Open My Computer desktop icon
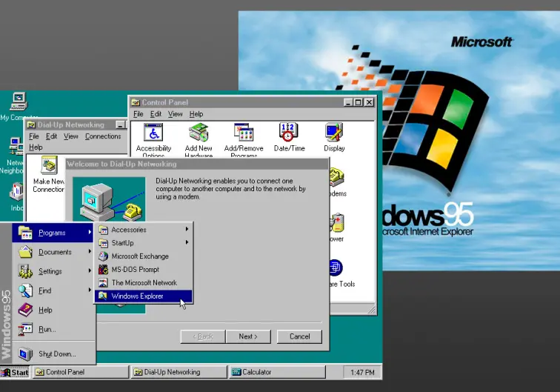The width and height of the screenshot is (560, 392). click(x=18, y=102)
